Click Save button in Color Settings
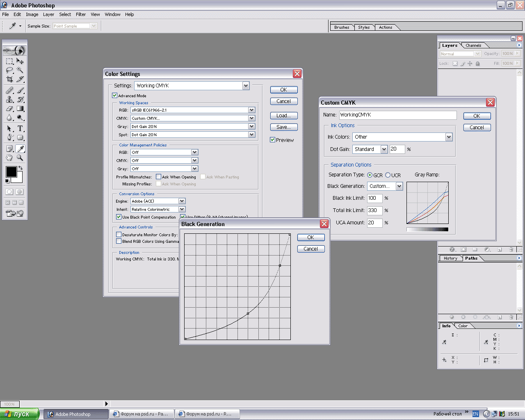The height and width of the screenshot is (420, 525). pyautogui.click(x=284, y=127)
